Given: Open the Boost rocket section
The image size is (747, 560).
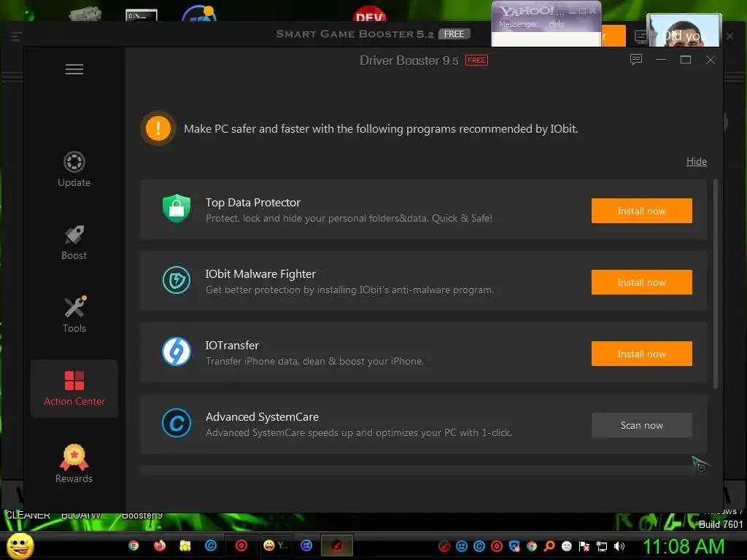Looking at the screenshot, I should pyautogui.click(x=74, y=242).
